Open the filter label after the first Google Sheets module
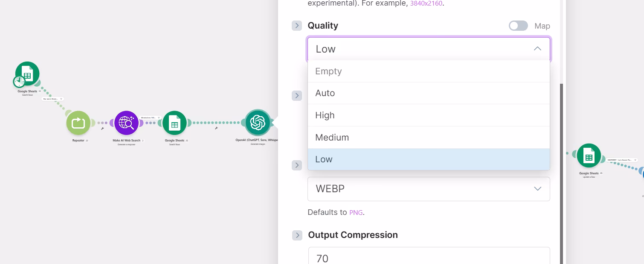 52,99
